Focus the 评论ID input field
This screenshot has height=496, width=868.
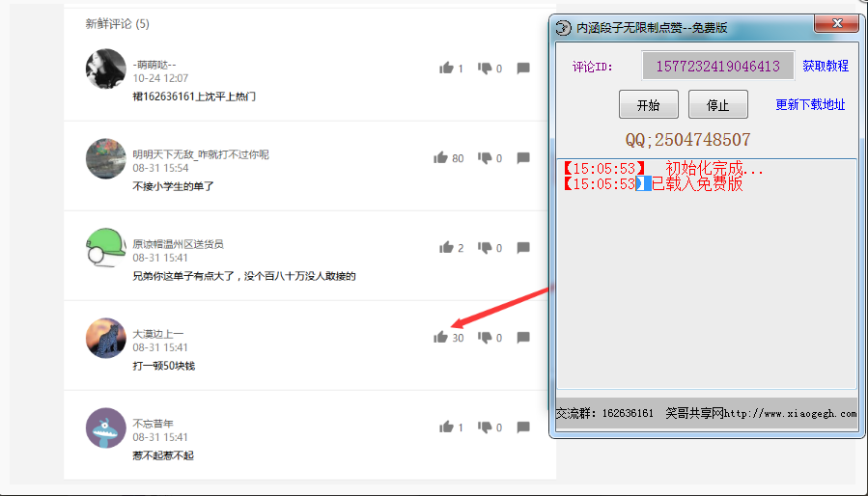click(717, 66)
